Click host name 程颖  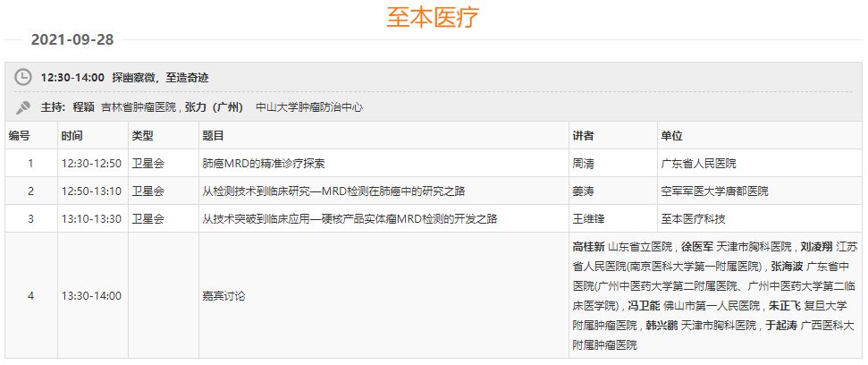(x=83, y=107)
